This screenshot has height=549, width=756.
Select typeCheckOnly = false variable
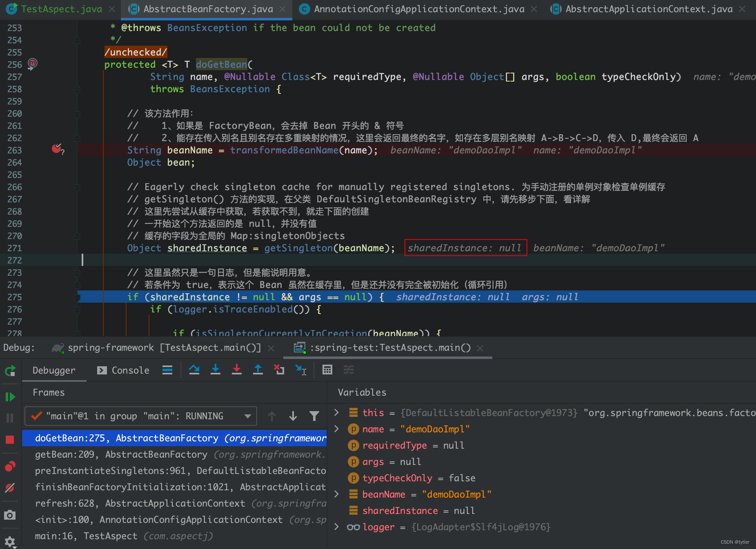tap(541, 478)
